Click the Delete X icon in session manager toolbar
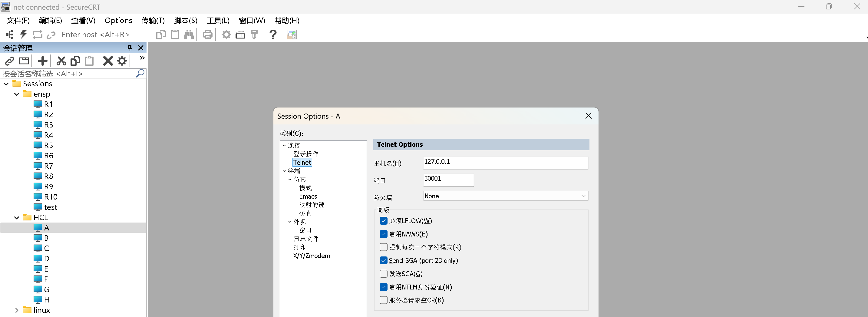Image resolution: width=868 pixels, height=317 pixels. tap(108, 61)
